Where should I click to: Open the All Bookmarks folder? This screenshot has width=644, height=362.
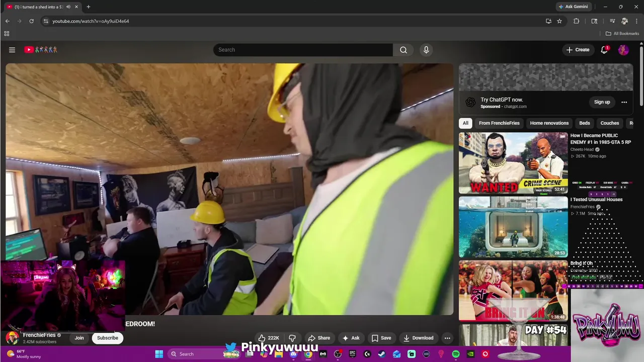pyautogui.click(x=622, y=34)
